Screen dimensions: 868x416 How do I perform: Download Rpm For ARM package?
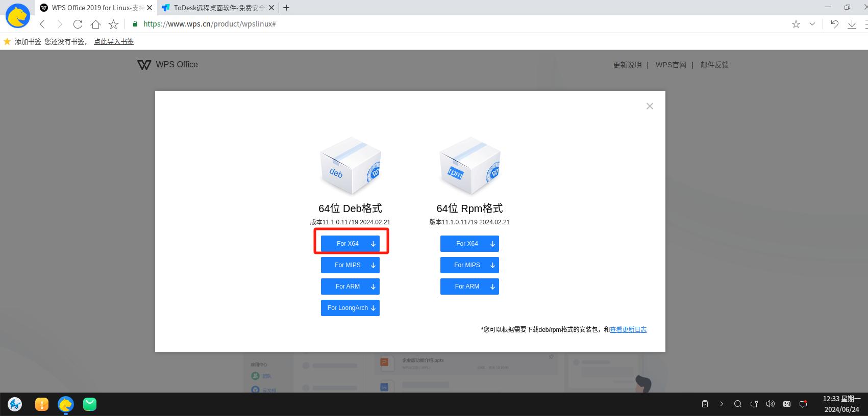469,287
